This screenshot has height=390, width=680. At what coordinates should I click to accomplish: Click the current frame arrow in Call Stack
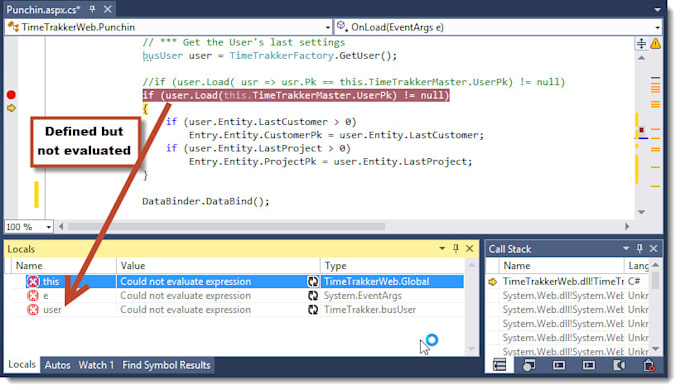click(493, 282)
